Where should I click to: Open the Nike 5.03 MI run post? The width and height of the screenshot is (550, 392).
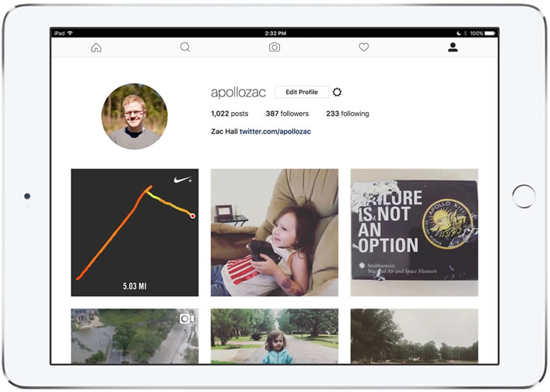[x=135, y=233]
